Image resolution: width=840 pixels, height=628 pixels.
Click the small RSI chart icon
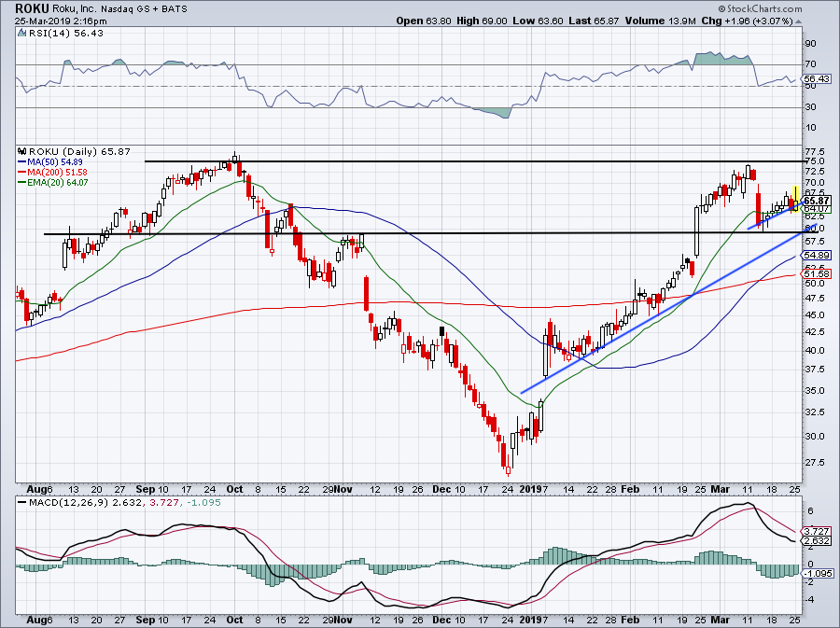click(x=22, y=34)
